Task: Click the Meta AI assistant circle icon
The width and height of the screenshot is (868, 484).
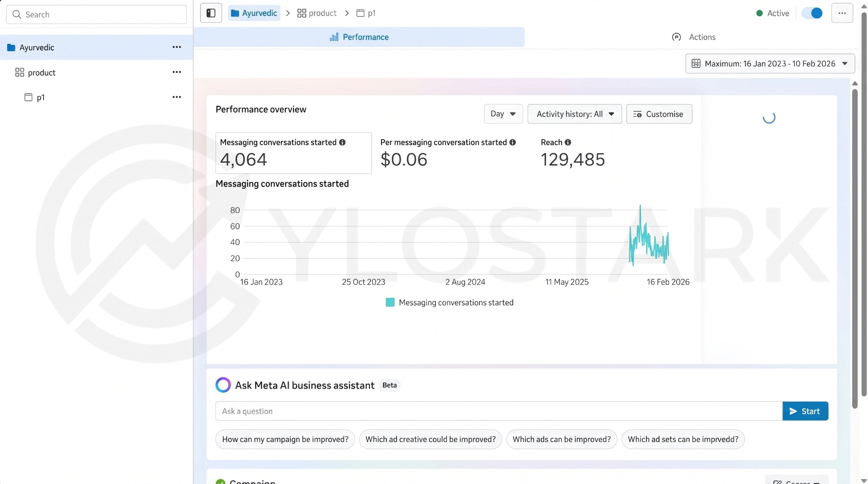Action: click(223, 385)
